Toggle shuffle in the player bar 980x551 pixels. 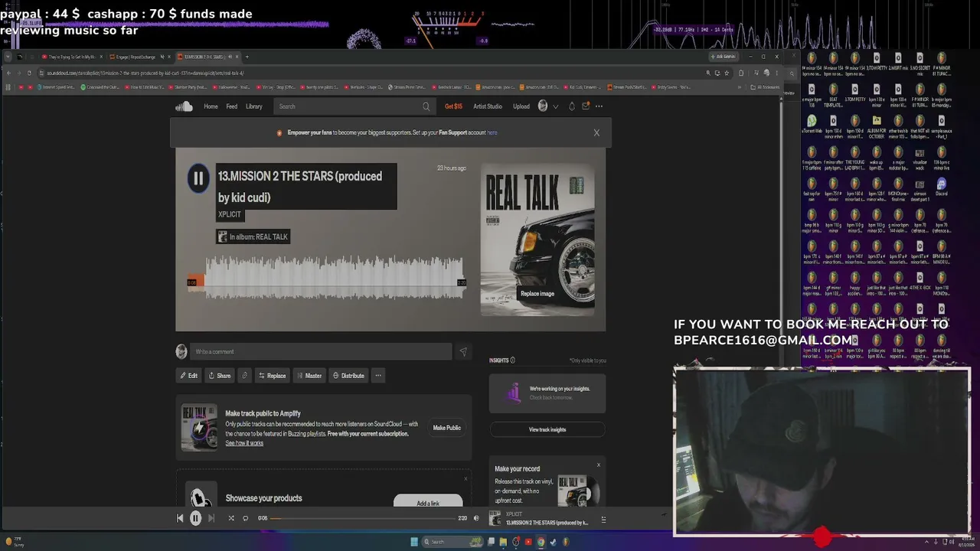(231, 518)
